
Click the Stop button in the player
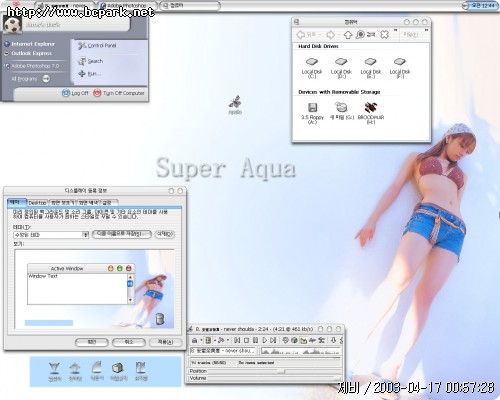(246, 340)
